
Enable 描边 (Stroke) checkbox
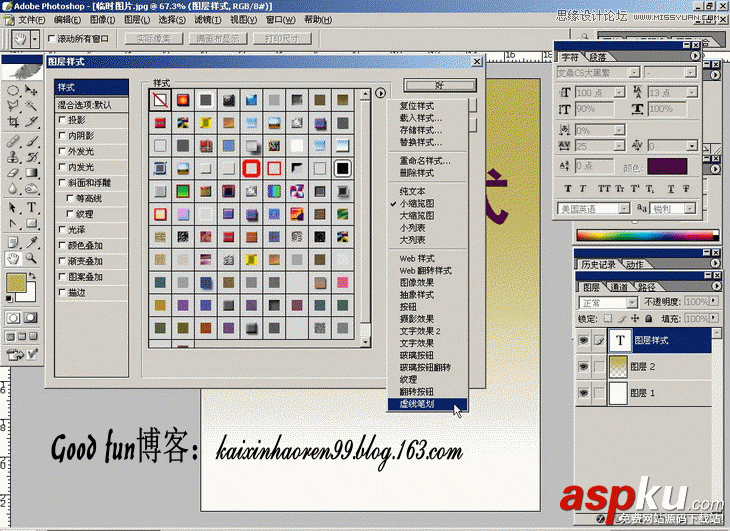click(x=62, y=292)
